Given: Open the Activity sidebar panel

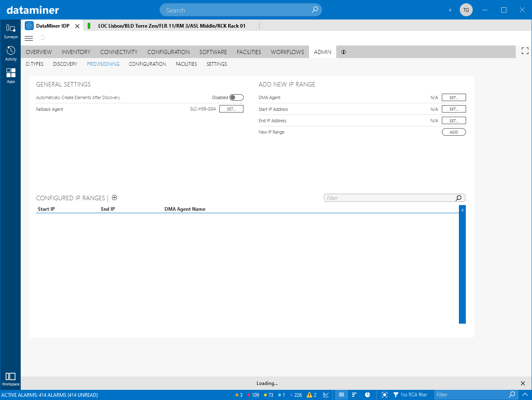Looking at the screenshot, I should [x=11, y=53].
